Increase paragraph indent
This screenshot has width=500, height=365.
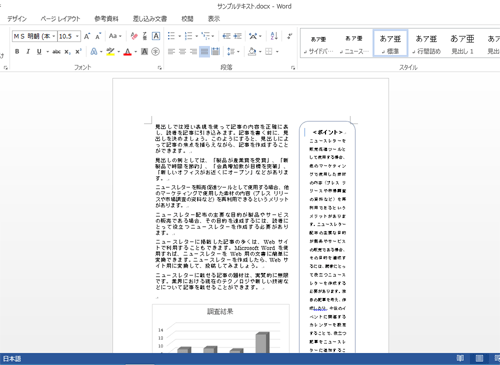[237, 36]
